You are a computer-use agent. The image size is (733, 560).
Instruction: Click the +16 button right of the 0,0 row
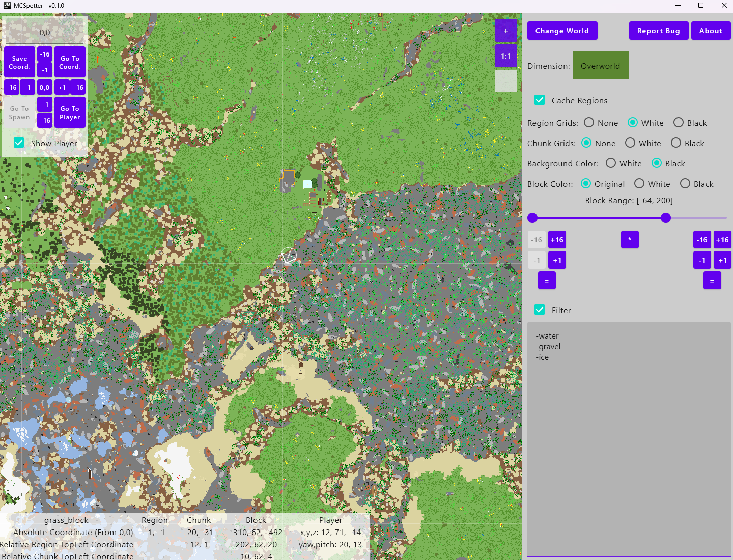78,87
